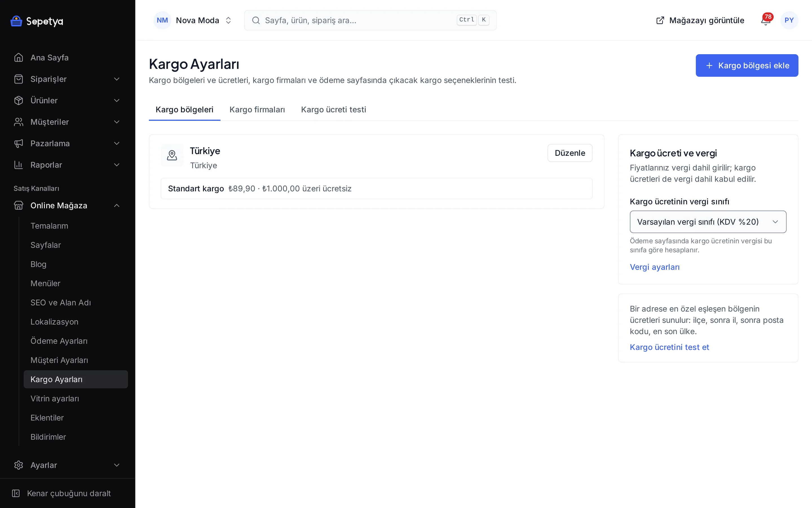Click the Pazarlama megaphone icon
The width and height of the screenshot is (812, 508).
pos(19,143)
